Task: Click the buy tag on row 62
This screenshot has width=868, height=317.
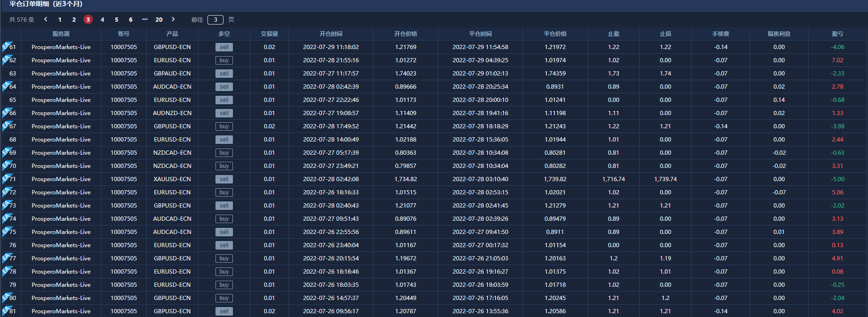Action: [224, 60]
